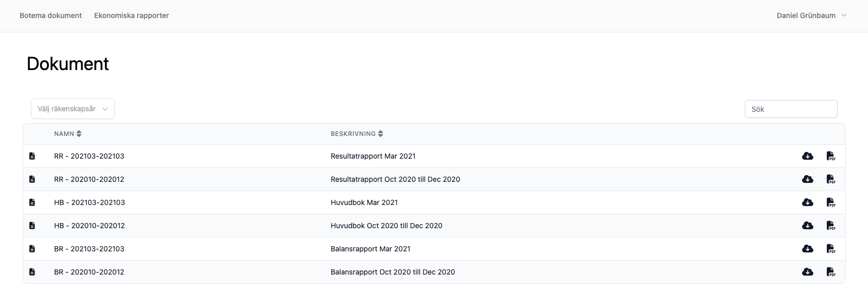Click the file icon next to RR - 202010-202012
The image size is (868, 290).
[x=32, y=179]
